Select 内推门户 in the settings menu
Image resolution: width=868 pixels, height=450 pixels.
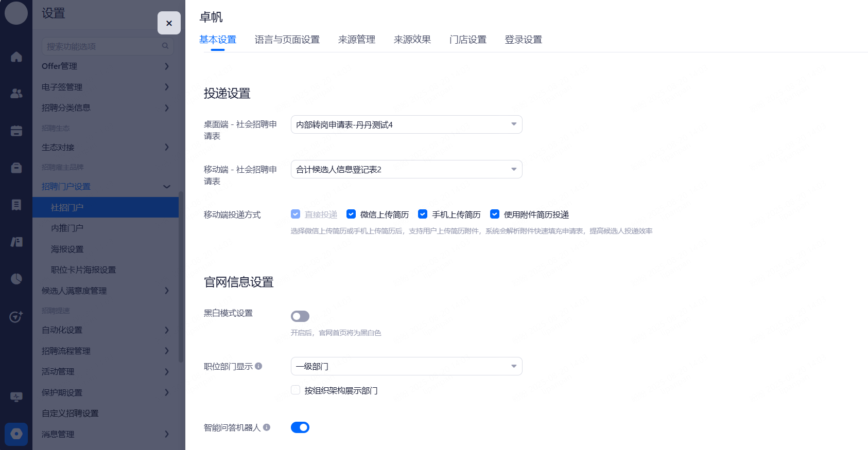(x=67, y=228)
